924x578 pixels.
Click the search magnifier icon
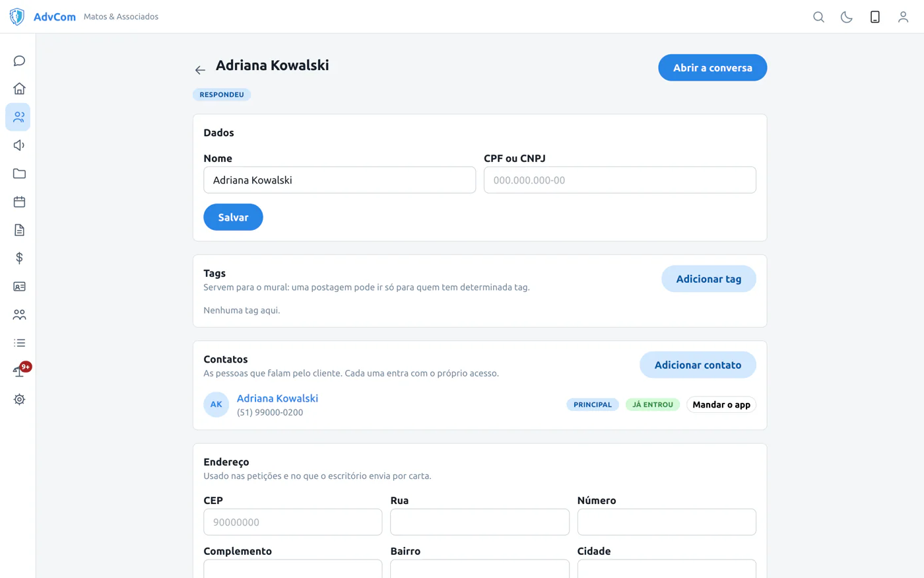[818, 17]
